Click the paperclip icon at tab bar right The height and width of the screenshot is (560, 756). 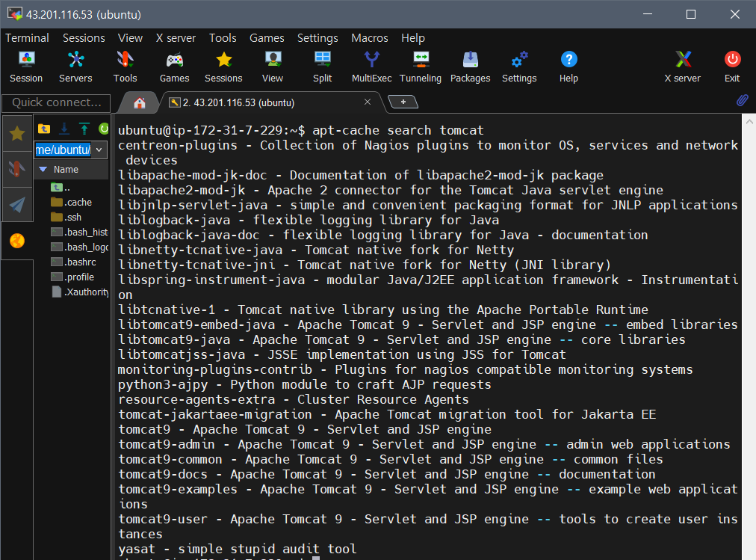point(742,100)
